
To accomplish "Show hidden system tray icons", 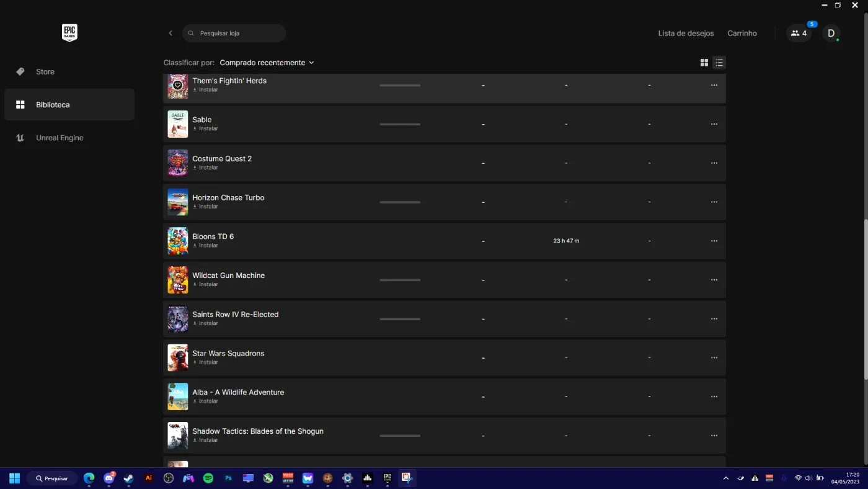I will point(726,478).
